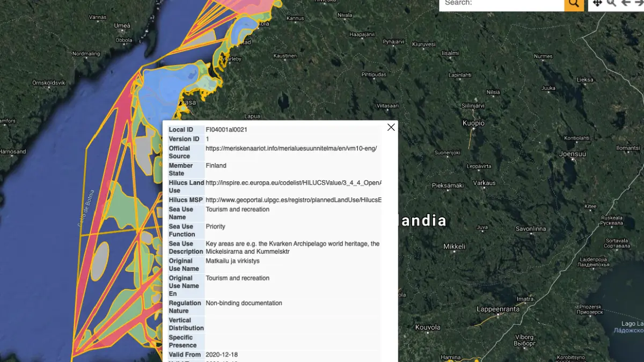Click the Lappeenranta label on the map
The width and height of the screenshot is (644, 362).
pyautogui.click(x=498, y=309)
